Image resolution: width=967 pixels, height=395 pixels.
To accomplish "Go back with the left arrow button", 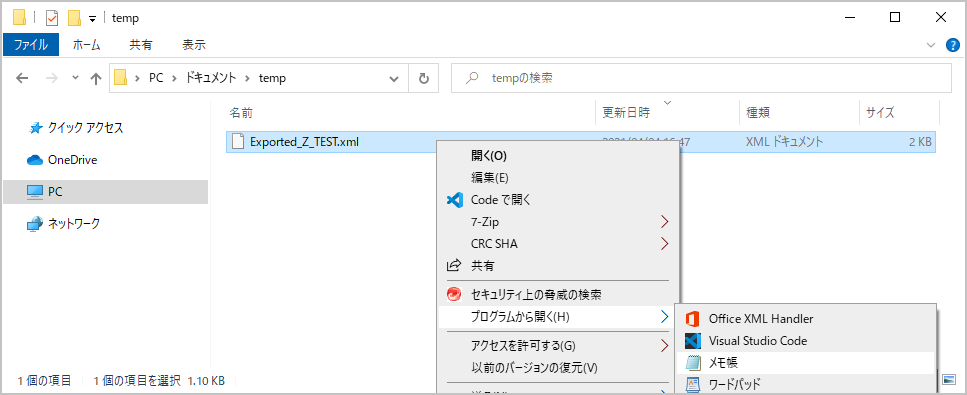I will coord(22,78).
